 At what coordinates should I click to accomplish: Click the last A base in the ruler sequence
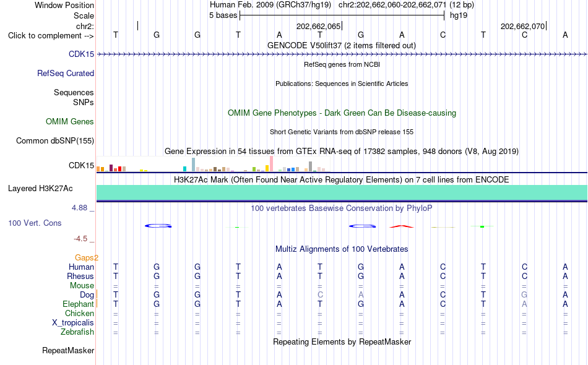pos(565,35)
